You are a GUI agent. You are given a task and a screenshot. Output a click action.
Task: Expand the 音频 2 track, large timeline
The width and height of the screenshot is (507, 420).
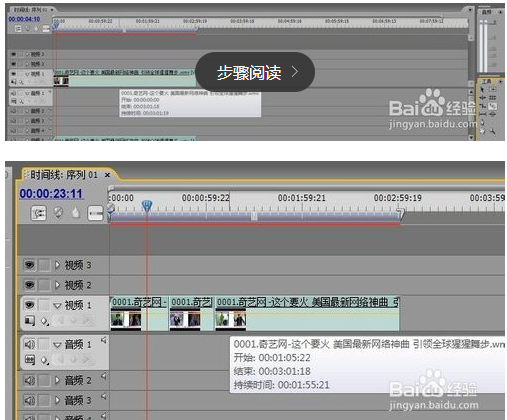click(57, 380)
